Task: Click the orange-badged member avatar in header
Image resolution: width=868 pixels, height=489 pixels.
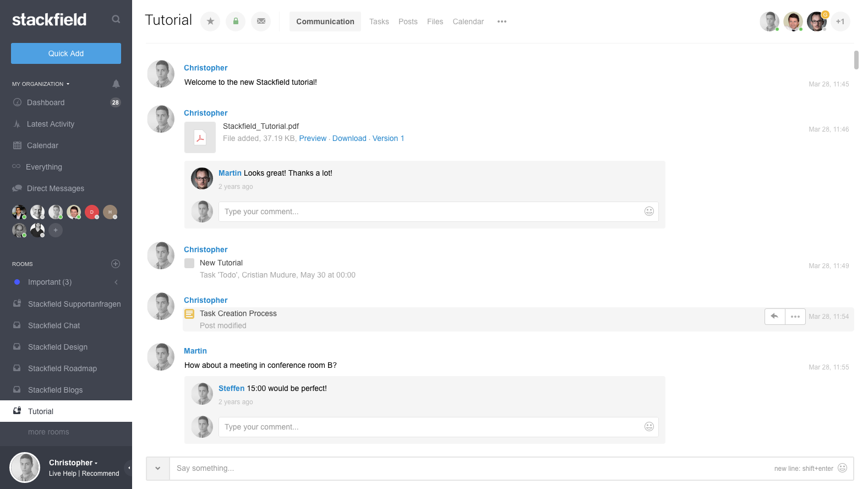Action: [817, 21]
